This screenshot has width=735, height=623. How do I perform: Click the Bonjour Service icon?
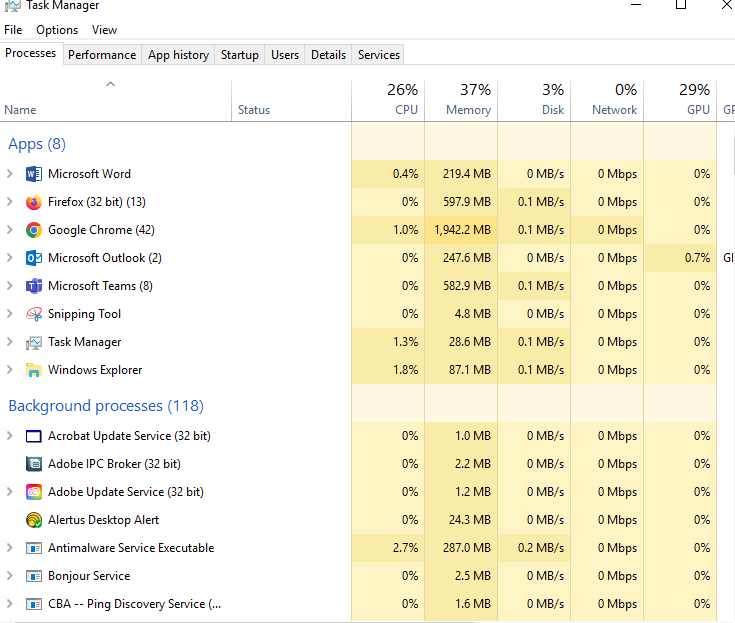click(34, 576)
